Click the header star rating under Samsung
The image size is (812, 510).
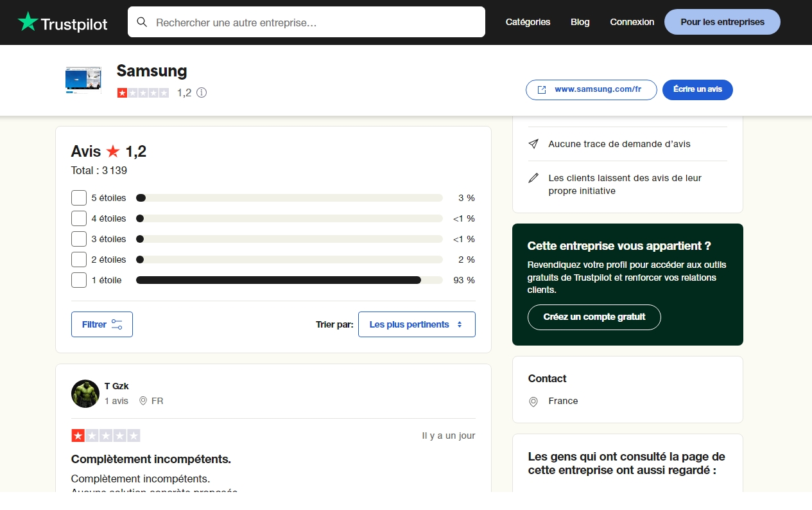click(143, 92)
